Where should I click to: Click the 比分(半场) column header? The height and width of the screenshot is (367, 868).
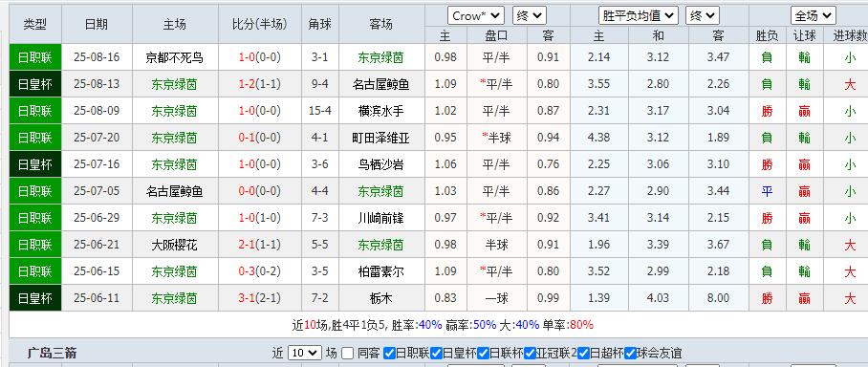point(260,24)
